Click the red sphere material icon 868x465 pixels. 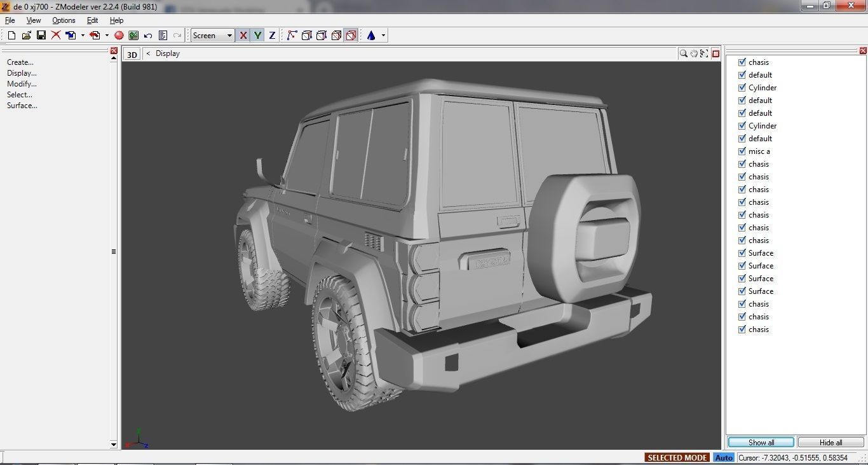(118, 35)
